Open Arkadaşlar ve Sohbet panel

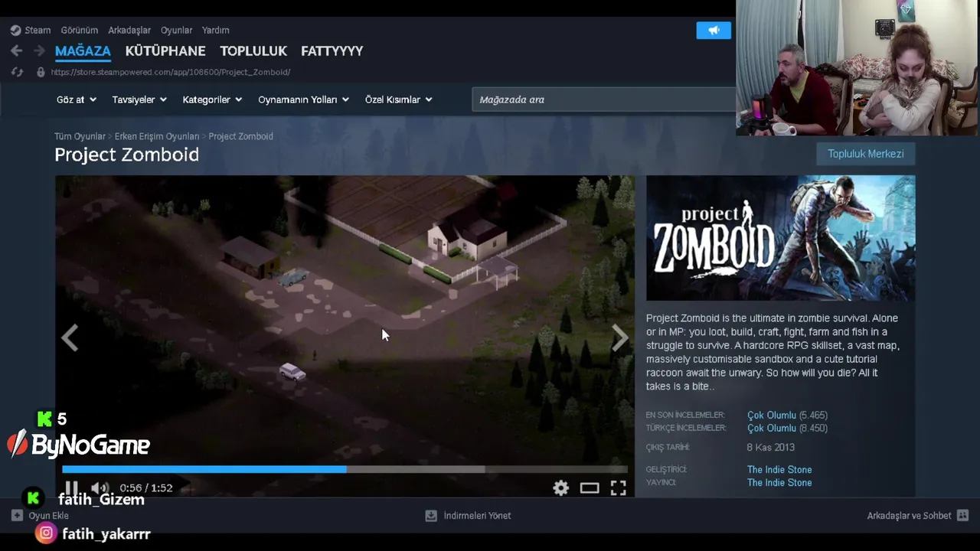[909, 516]
